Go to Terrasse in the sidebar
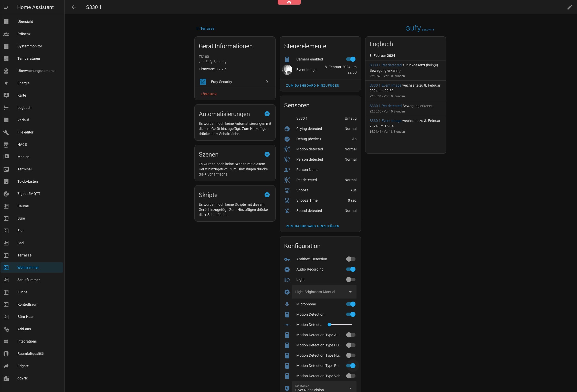The image size is (577, 392). [x=24, y=255]
